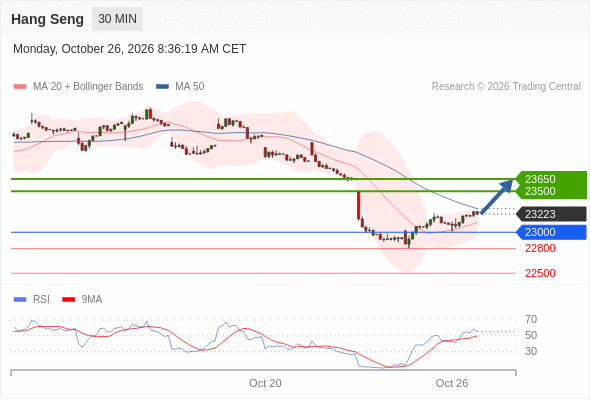The height and width of the screenshot is (400, 590).
Task: Select the MA 20 + Bollinger Bands legend swatch
Action: 20,87
